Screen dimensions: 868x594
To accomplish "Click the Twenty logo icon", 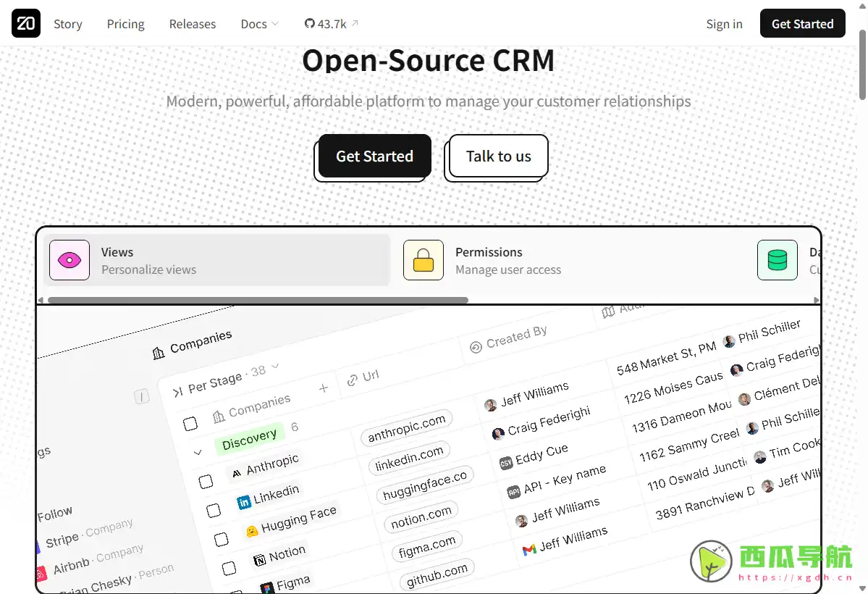I will 26,24.
